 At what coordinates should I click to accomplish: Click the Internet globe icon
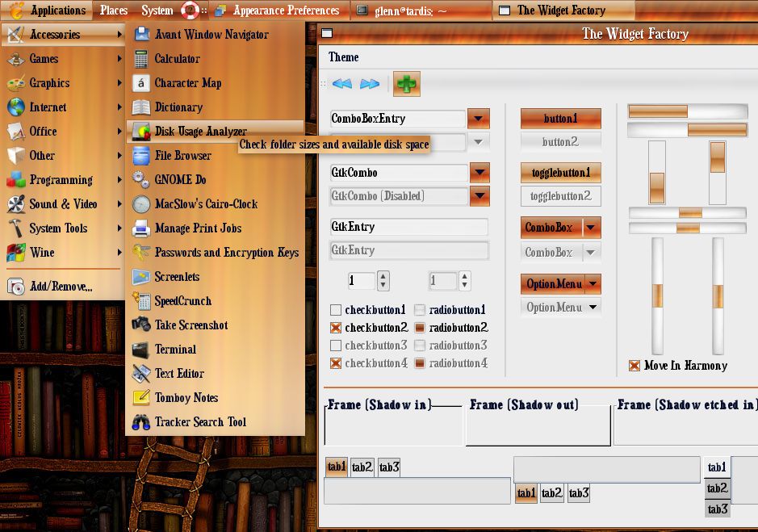click(16, 107)
